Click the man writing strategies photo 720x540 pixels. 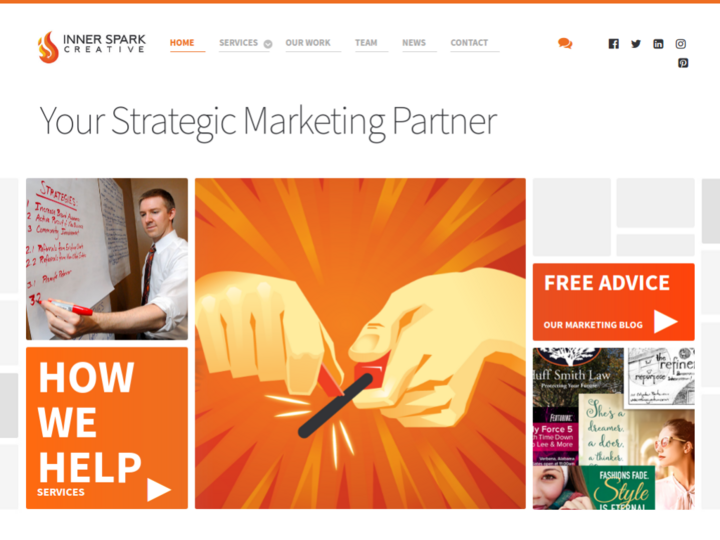click(x=107, y=259)
